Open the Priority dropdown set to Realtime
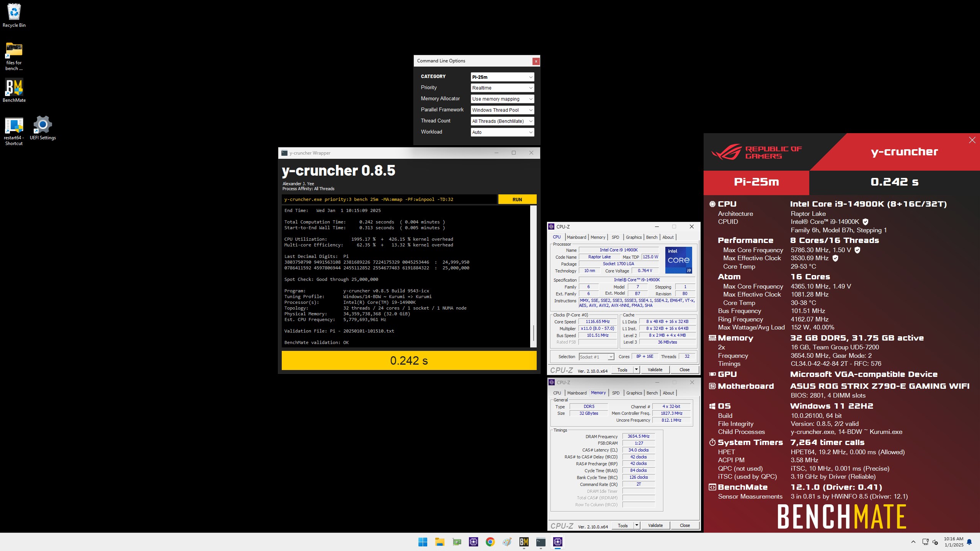The height and width of the screenshot is (551, 980). click(x=502, y=88)
